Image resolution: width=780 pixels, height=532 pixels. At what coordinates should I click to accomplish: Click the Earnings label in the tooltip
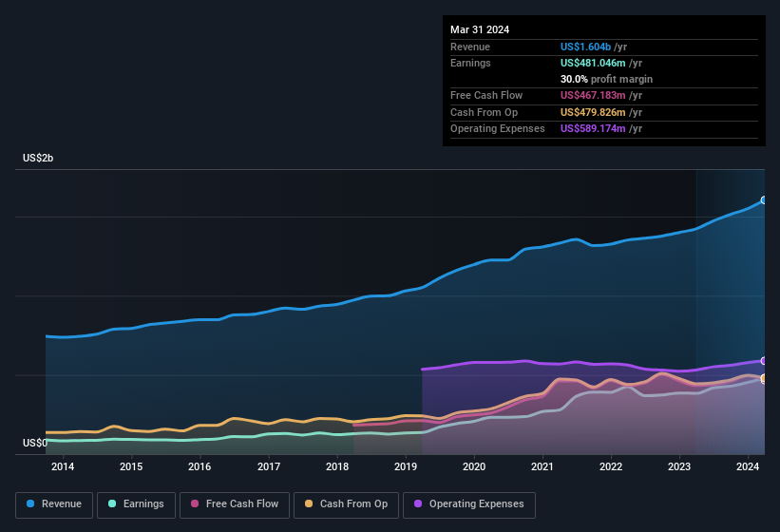(470, 63)
